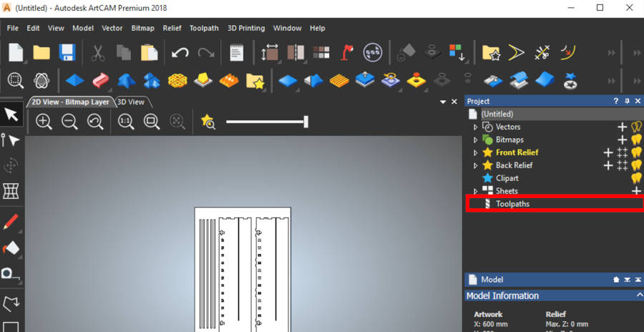Click the red swept profile relief icon
The height and width of the screenshot is (332, 644).
tap(100, 80)
